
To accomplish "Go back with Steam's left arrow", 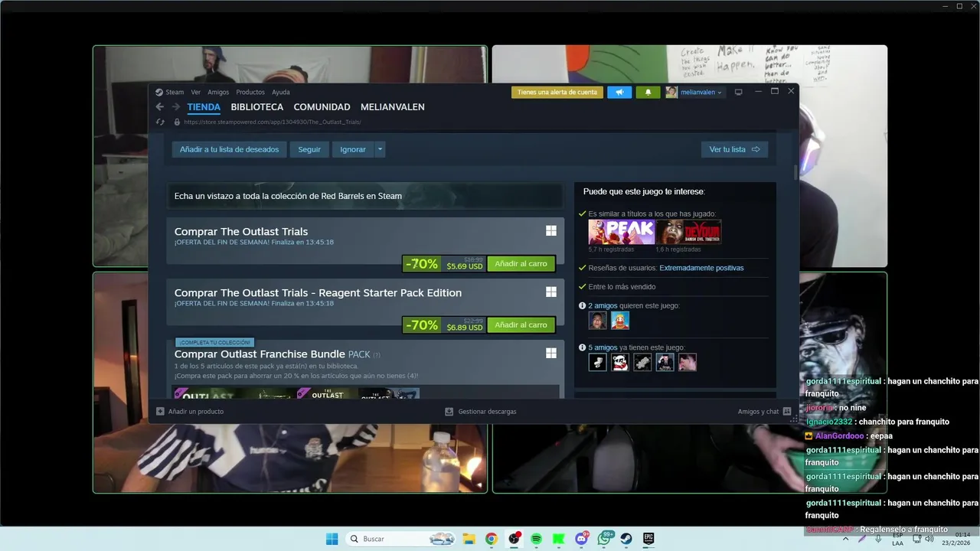I will [x=159, y=107].
